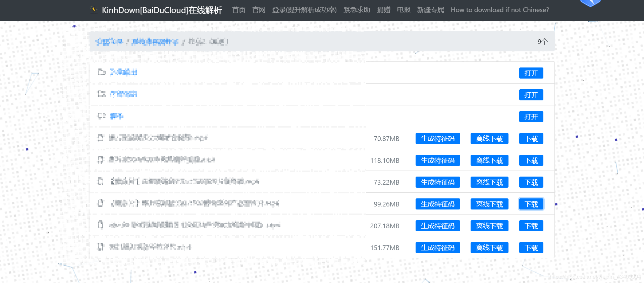
Task: Click the folder icon of the second folder row
Action: tap(102, 94)
